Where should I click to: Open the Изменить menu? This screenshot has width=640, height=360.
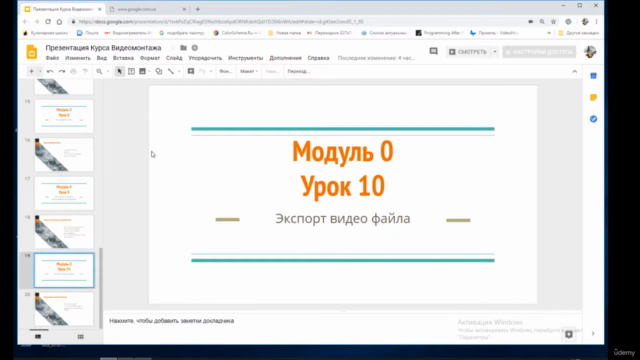78,58
